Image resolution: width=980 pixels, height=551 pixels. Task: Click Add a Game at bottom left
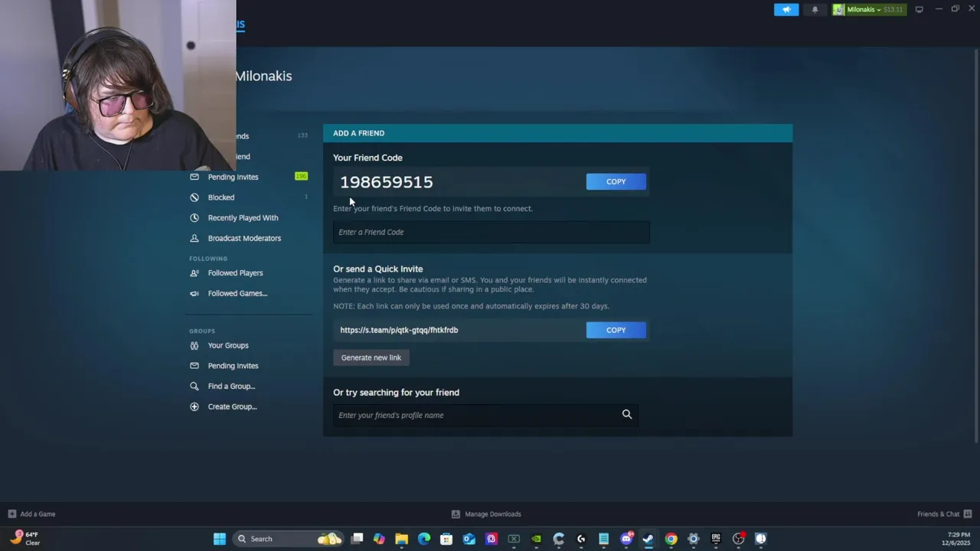31,514
